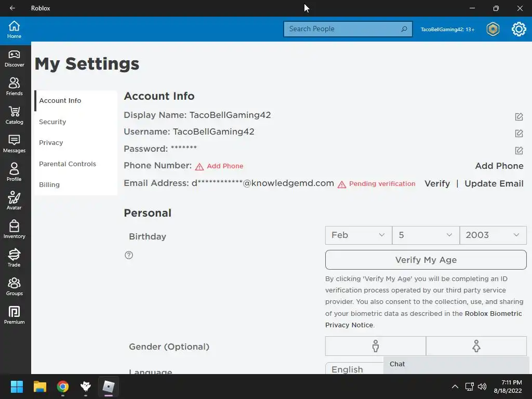Viewport: 532px width, 399px height.
Task: Click Verify for the email address
Action: coord(437,183)
